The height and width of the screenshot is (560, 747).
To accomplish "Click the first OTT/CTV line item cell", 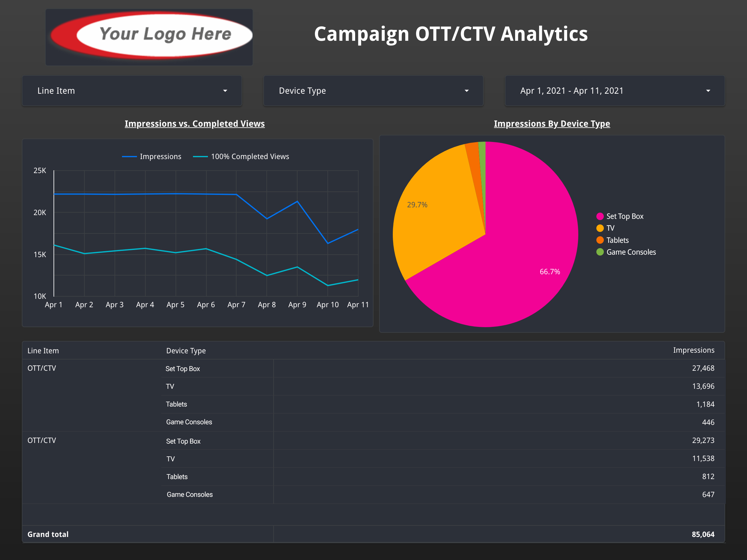I will click(x=42, y=368).
